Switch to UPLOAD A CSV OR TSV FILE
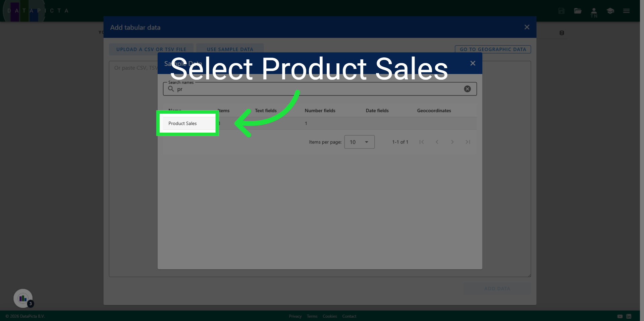 coord(151,49)
